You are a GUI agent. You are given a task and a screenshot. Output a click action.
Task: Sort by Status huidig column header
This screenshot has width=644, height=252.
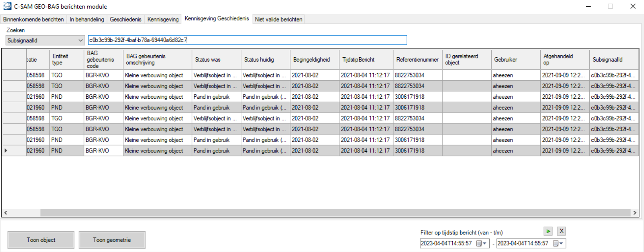pyautogui.click(x=265, y=59)
